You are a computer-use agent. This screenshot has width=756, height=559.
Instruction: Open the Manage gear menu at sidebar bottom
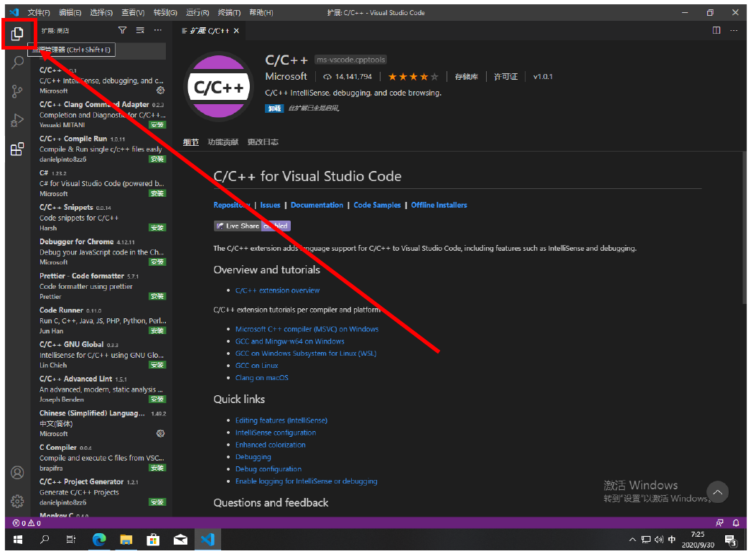point(17,502)
